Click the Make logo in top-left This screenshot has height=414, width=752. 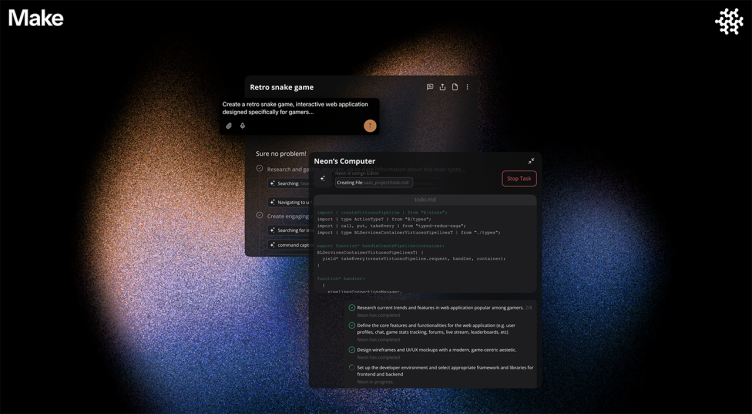[36, 18]
